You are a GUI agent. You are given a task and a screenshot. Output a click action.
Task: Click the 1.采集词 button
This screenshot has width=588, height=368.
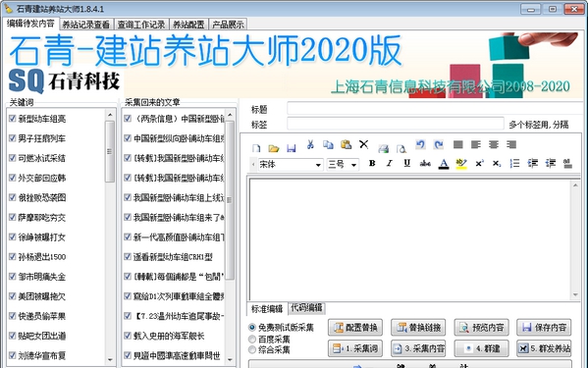[x=355, y=348]
